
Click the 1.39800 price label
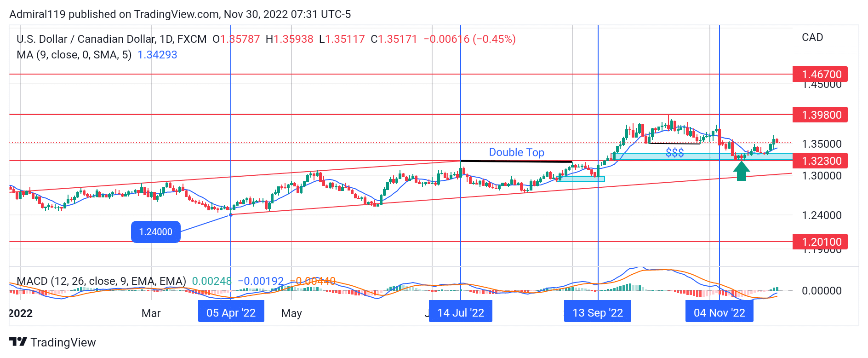pos(820,115)
